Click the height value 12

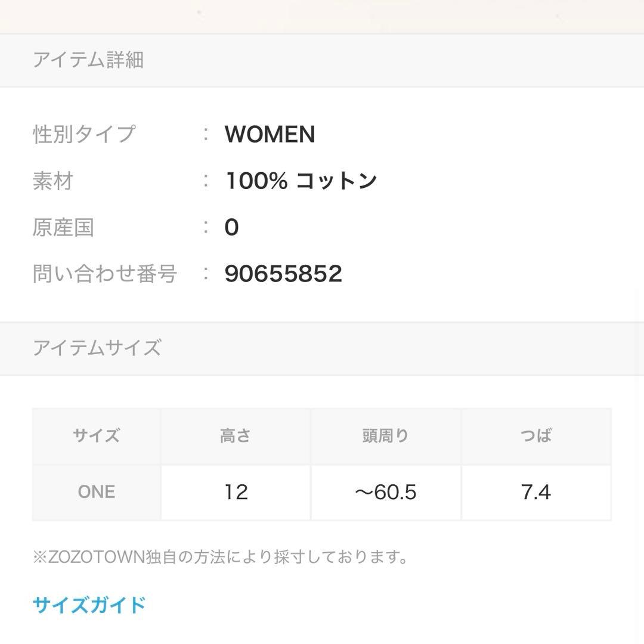pyautogui.click(x=236, y=491)
